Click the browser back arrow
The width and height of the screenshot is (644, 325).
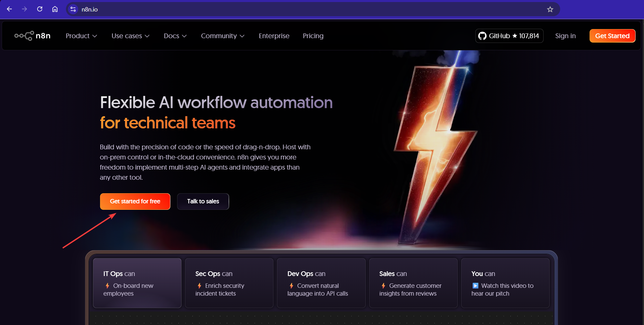tap(9, 9)
